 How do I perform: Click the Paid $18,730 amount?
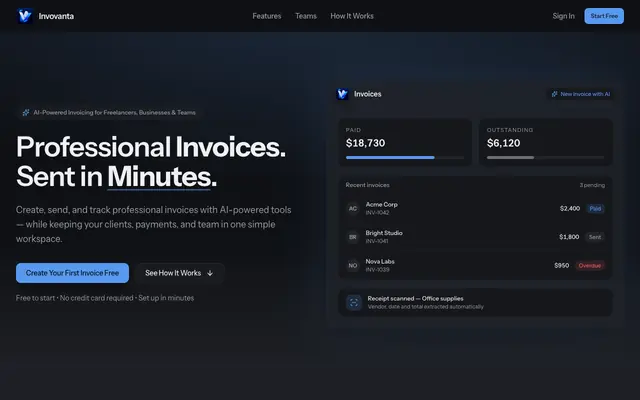tap(365, 143)
